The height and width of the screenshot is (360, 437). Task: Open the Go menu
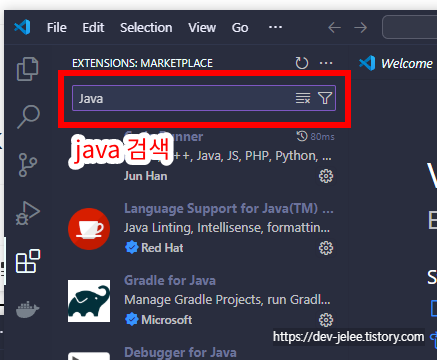tap(240, 28)
